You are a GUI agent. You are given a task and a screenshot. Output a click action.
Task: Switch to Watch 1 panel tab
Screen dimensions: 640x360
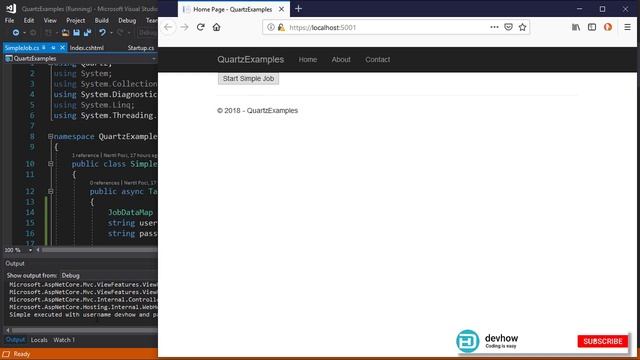(64, 340)
